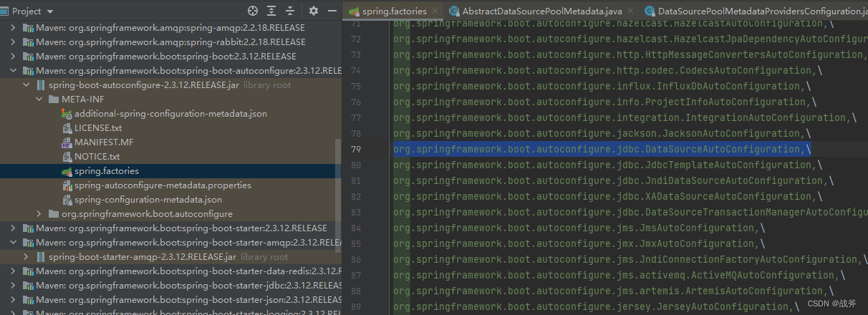
Task: Click the Collapse All icon in Project panel
Action: tap(291, 11)
